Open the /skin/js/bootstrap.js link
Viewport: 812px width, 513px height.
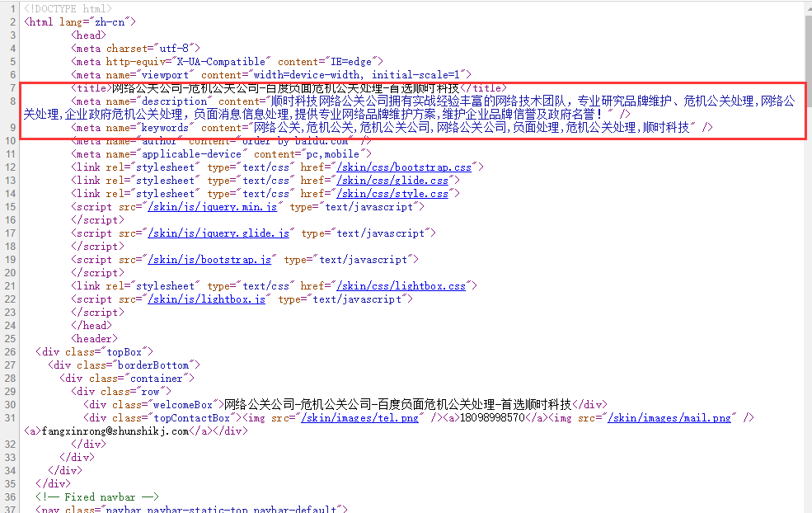pyautogui.click(x=210, y=260)
